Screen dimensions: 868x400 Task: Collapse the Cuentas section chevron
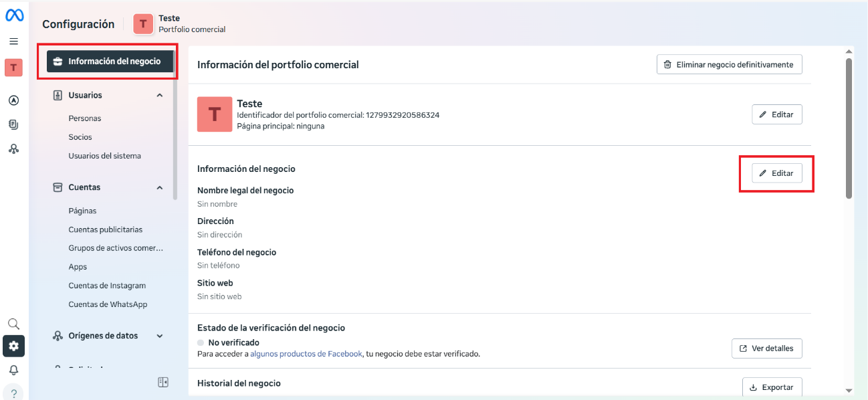(x=160, y=188)
